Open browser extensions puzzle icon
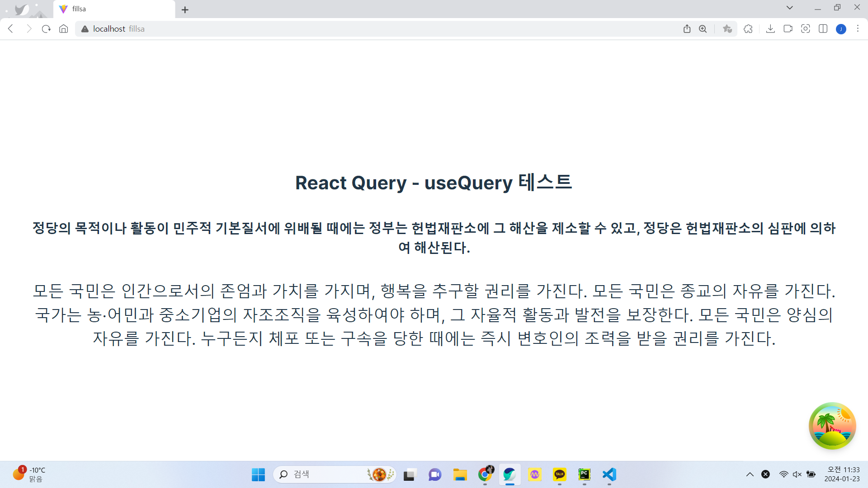Screen dimensions: 868x488 (748, 29)
